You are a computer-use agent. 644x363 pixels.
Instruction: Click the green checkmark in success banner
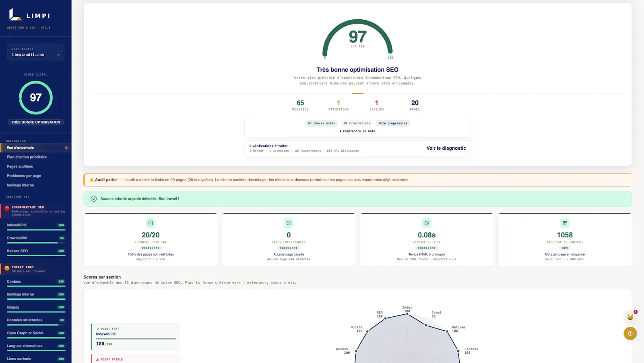94,199
